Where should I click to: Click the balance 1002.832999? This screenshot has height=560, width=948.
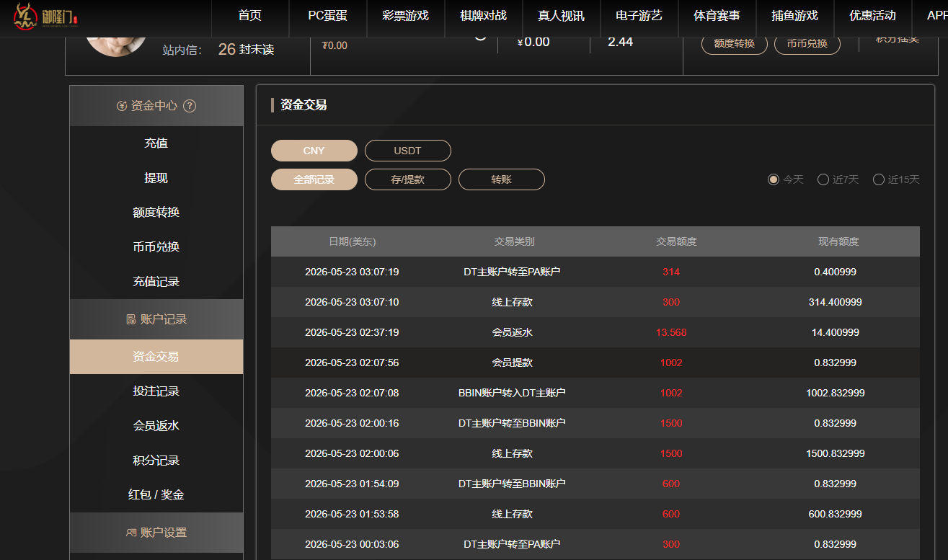836,394
